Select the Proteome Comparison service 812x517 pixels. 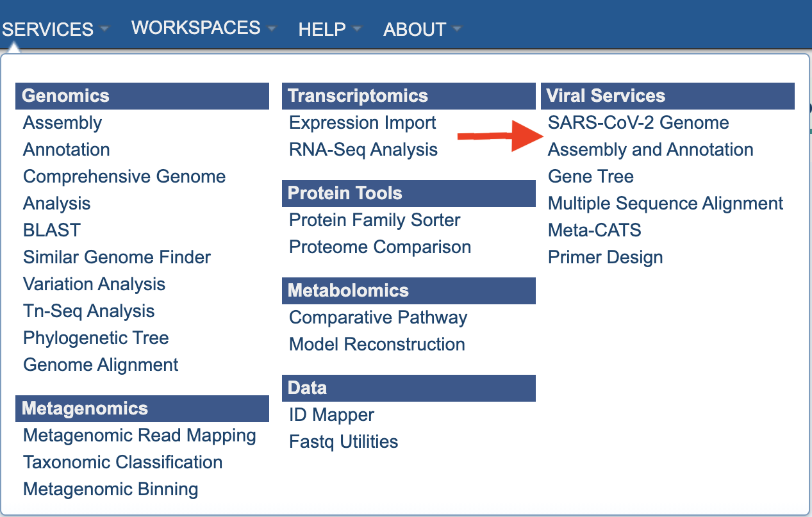pos(380,246)
